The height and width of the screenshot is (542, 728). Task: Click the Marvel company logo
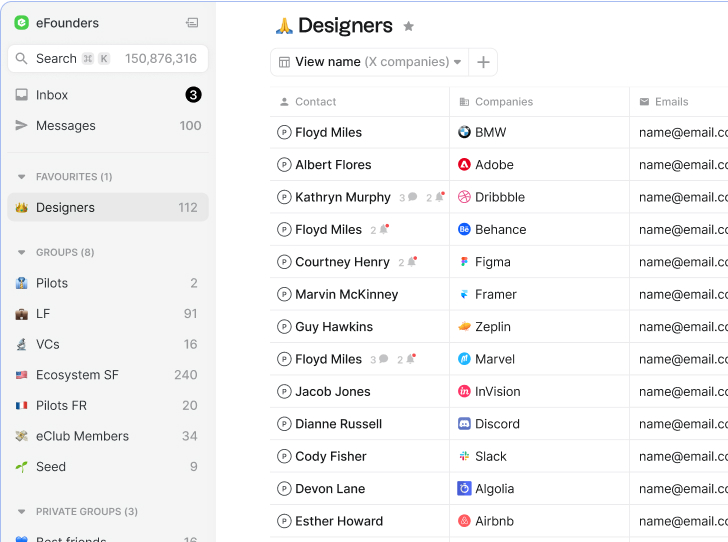(464, 359)
